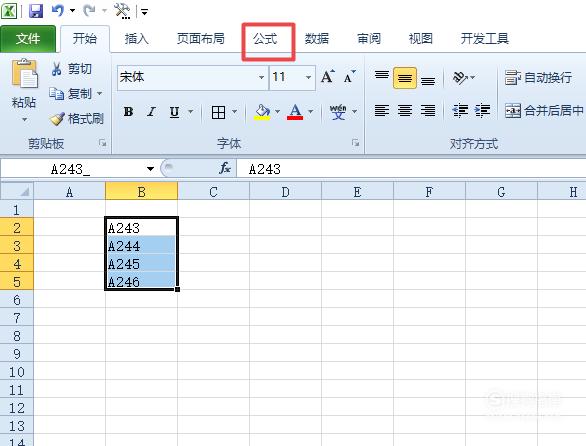Select row 8 header
Screen dimensions: 586x446
click(x=17, y=336)
